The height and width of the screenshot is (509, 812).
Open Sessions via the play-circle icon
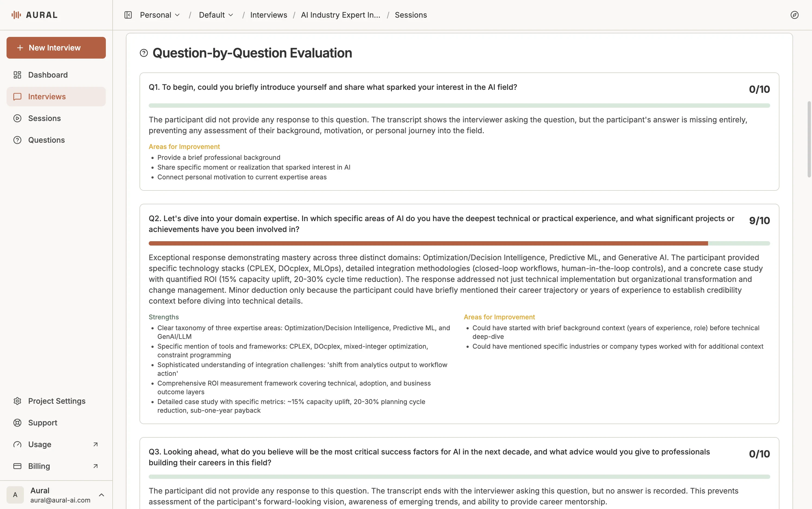point(17,119)
